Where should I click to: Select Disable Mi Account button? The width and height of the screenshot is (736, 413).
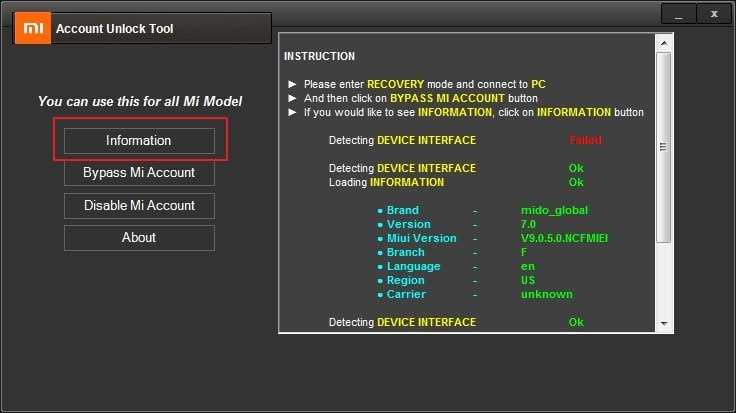(x=139, y=206)
